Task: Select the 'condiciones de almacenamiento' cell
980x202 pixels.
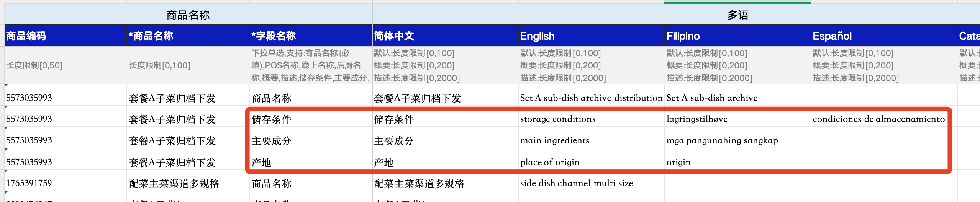Action: (x=878, y=119)
